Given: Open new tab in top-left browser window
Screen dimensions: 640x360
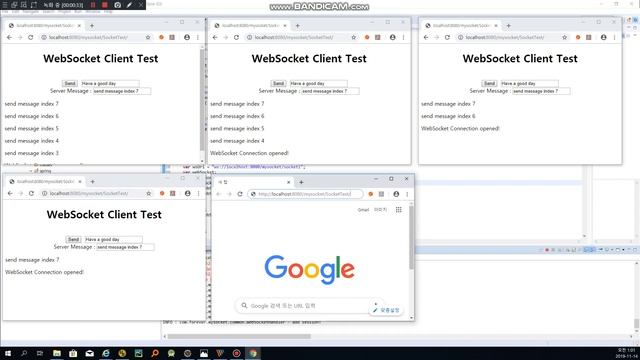Looking at the screenshot, I should click(x=92, y=25).
